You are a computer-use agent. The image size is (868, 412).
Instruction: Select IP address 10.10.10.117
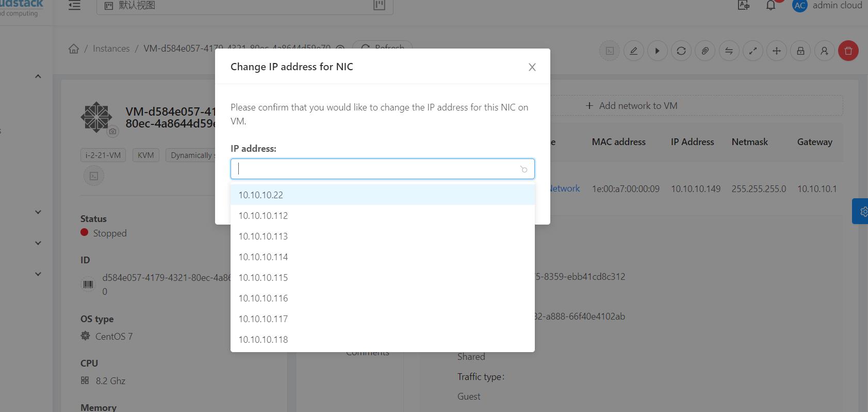click(x=382, y=319)
